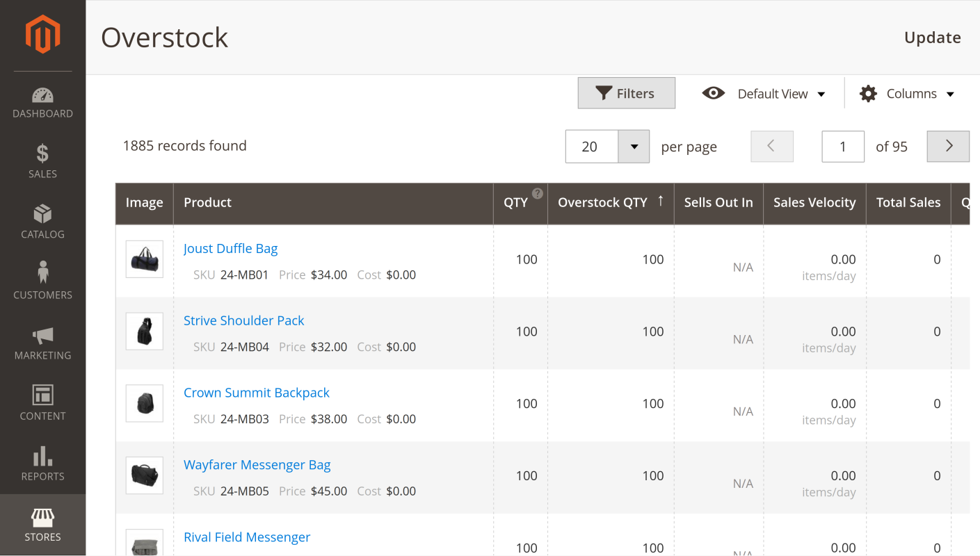This screenshot has height=556, width=980.
Task: Click the Magento logo icon
Action: (42, 35)
